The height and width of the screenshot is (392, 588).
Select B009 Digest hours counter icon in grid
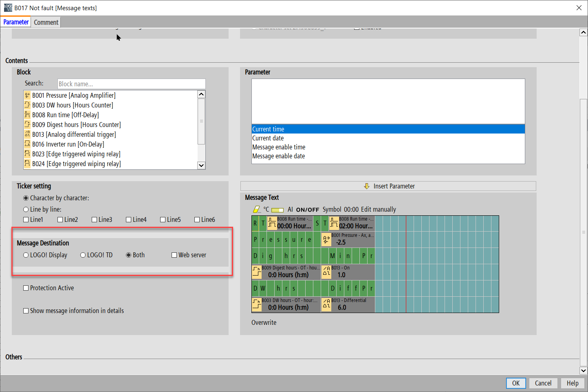point(257,272)
